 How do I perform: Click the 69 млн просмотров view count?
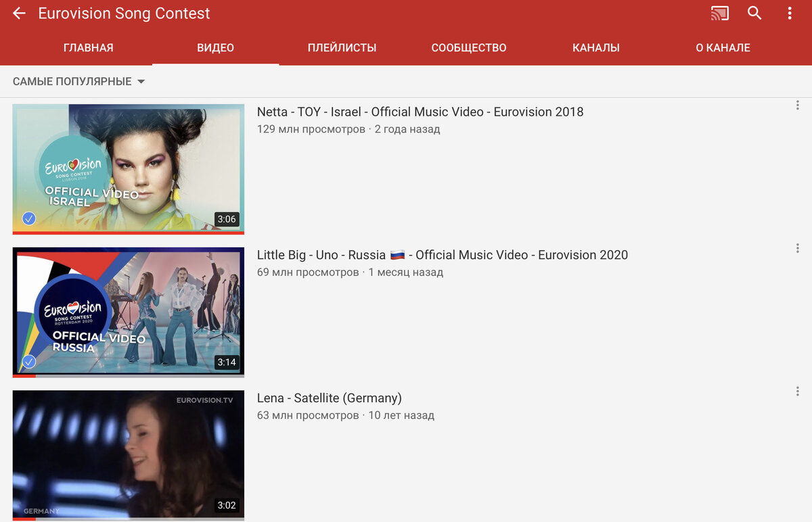pos(308,272)
